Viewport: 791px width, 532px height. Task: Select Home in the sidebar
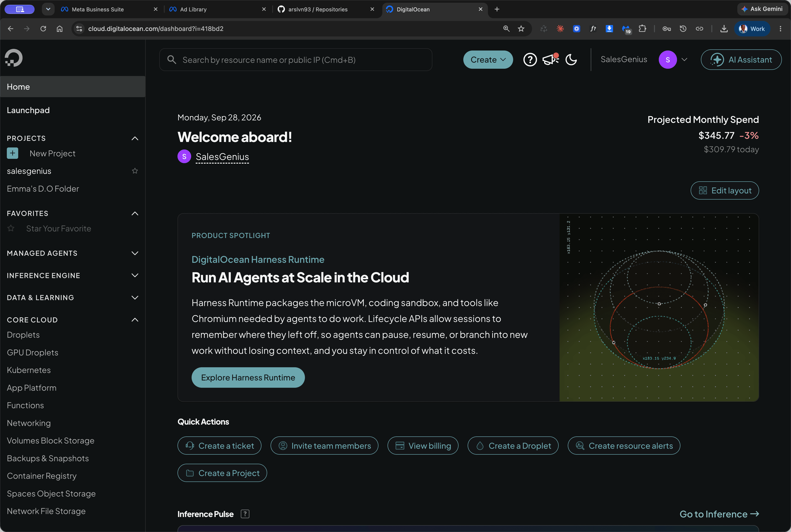tap(73, 87)
